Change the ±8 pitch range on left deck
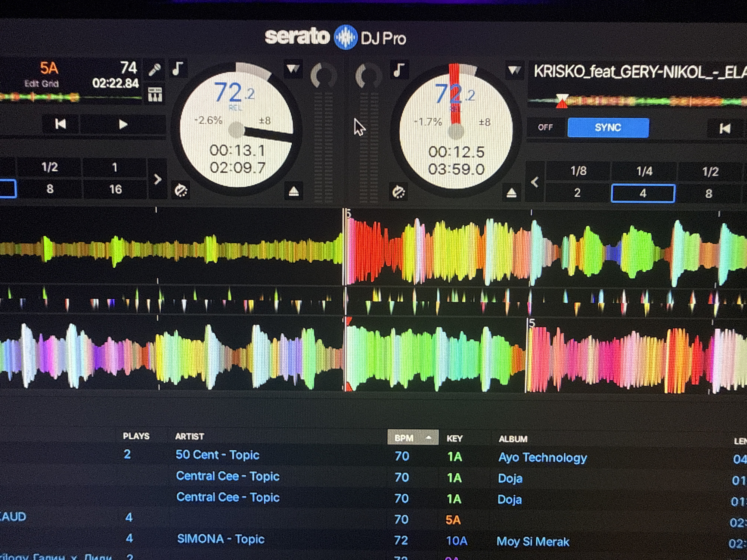Screen dimensions: 747x560 [x=265, y=121]
